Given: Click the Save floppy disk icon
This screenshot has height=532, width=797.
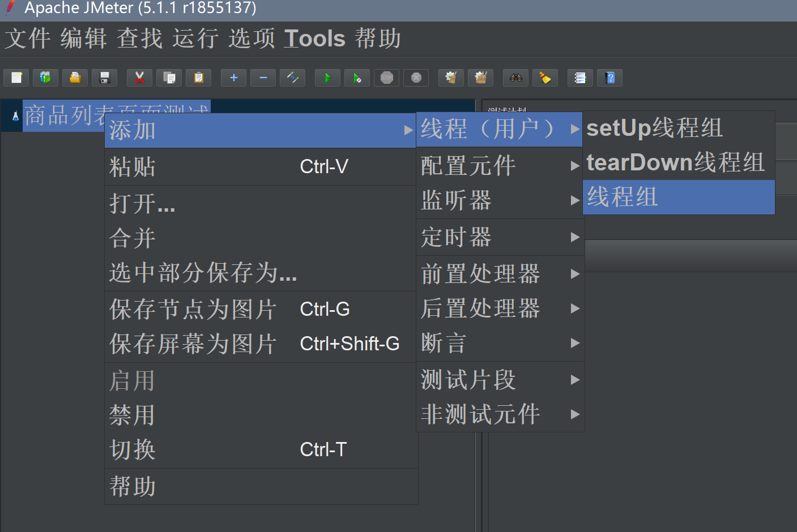Looking at the screenshot, I should (104, 78).
